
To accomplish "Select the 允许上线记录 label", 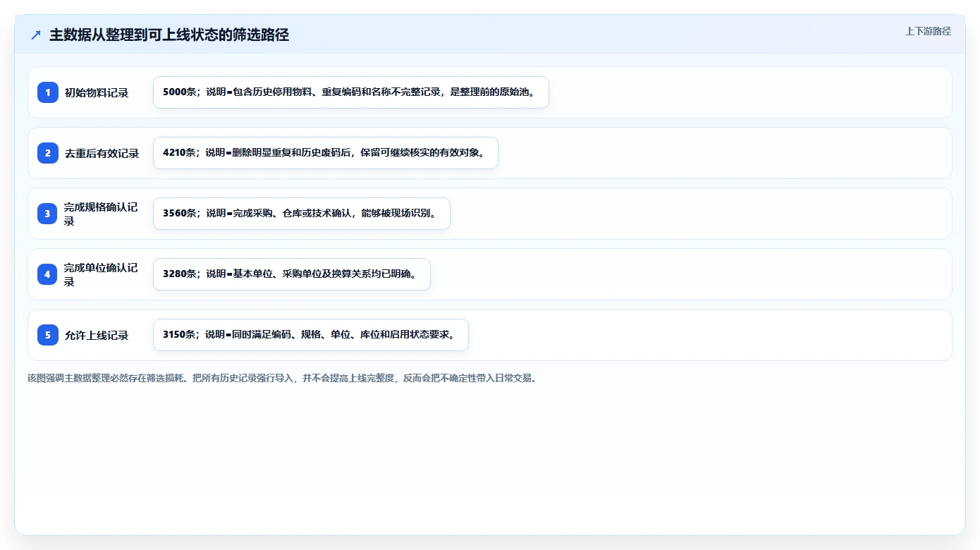I will (x=97, y=335).
